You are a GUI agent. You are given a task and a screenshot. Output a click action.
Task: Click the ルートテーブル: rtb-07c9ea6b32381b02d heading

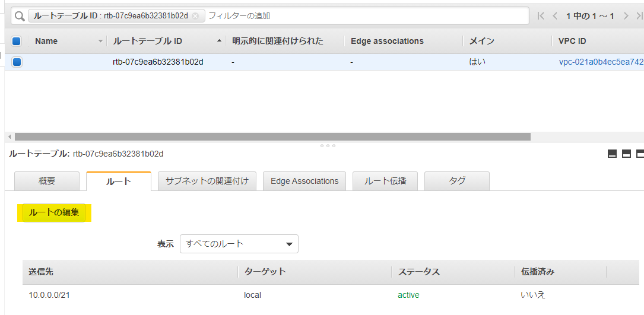(x=86, y=154)
